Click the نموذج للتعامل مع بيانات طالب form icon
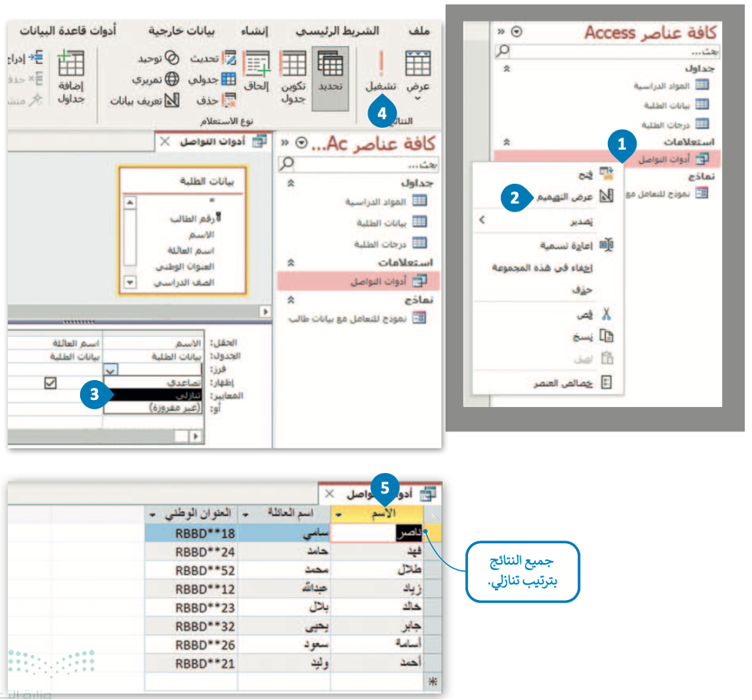Viewport: 752px width, 700px height. (x=419, y=318)
